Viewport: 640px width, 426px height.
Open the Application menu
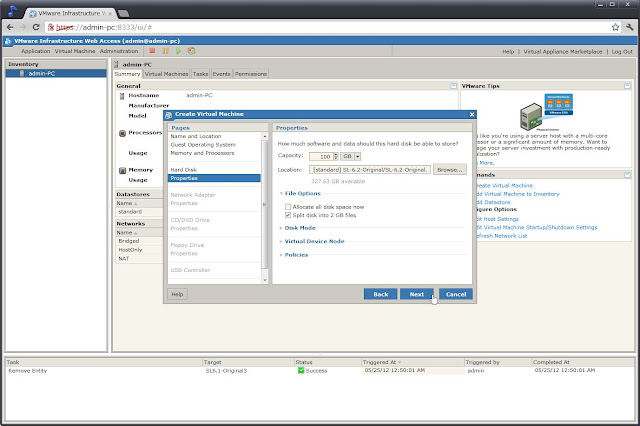pos(36,51)
